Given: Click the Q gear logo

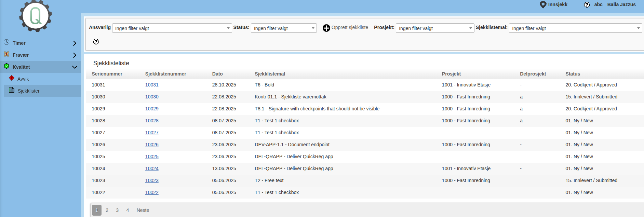Looking at the screenshot, I should pyautogui.click(x=36, y=16).
